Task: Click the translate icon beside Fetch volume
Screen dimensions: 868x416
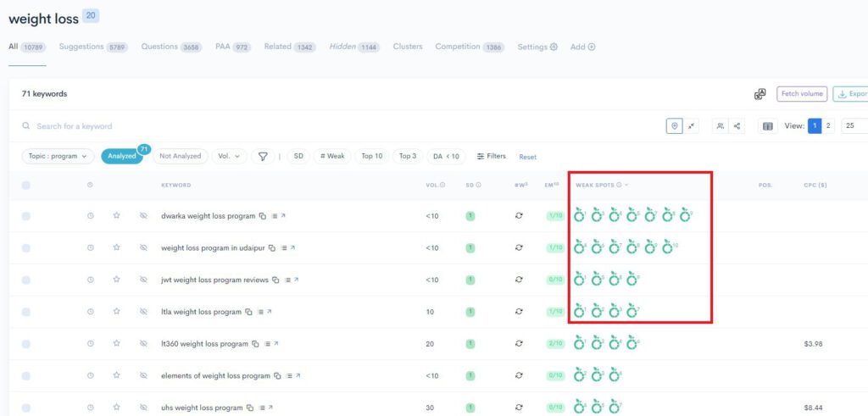Action: pos(760,94)
